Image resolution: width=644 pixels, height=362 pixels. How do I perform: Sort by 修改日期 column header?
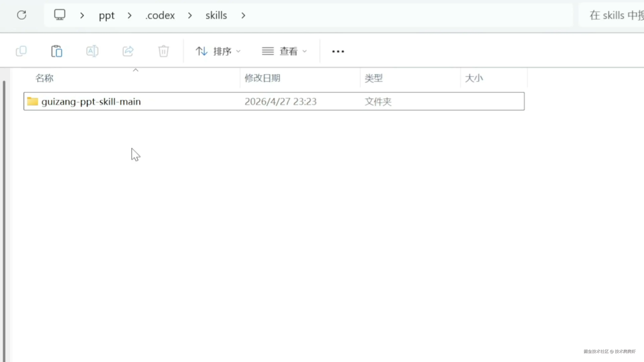[x=262, y=78]
